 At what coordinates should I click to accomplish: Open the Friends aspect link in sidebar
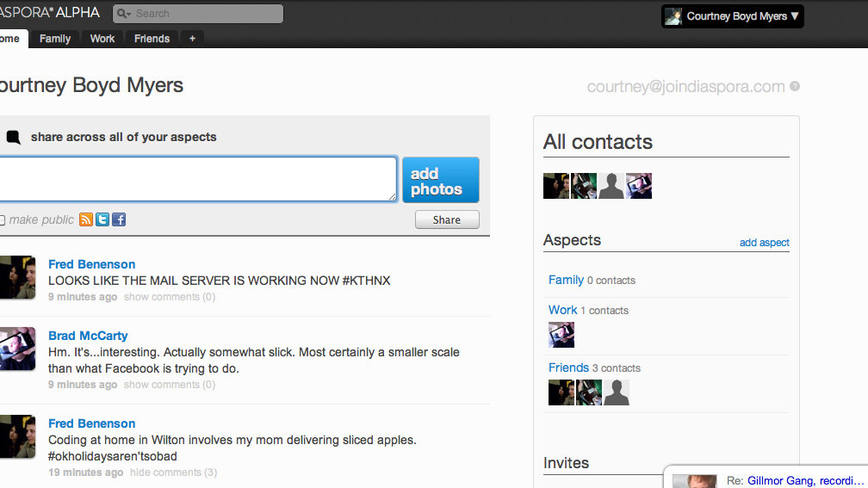pos(568,368)
